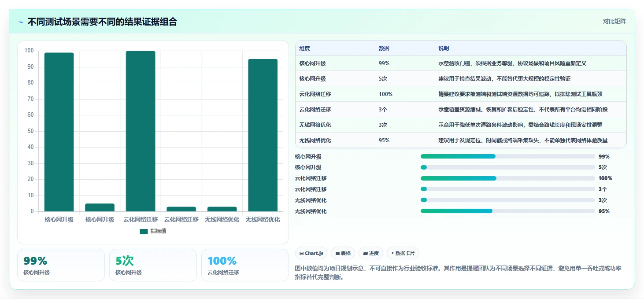The width and height of the screenshot is (644, 299).
Task: Click the 3个 cell in the table
Action: (383, 110)
